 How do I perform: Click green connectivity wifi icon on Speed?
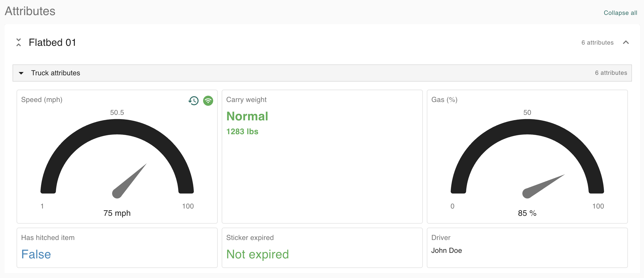pyautogui.click(x=208, y=101)
